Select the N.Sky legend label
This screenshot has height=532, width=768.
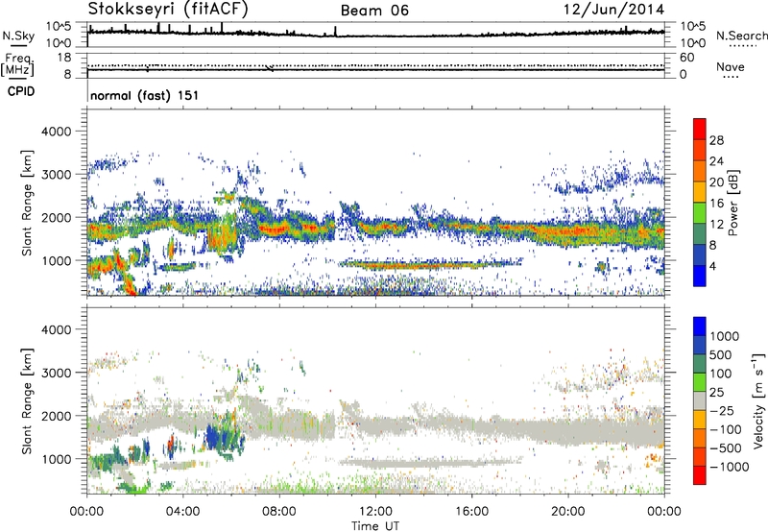click(x=18, y=36)
